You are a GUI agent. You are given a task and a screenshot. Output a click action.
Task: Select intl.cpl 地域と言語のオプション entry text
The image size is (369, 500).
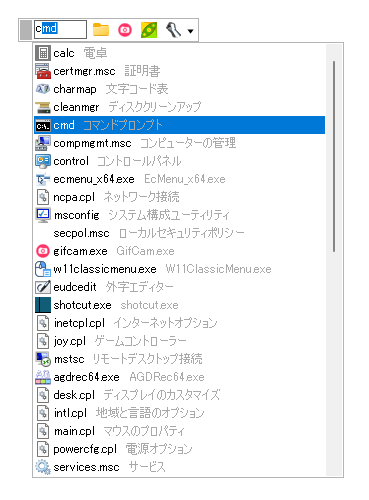coord(129,413)
